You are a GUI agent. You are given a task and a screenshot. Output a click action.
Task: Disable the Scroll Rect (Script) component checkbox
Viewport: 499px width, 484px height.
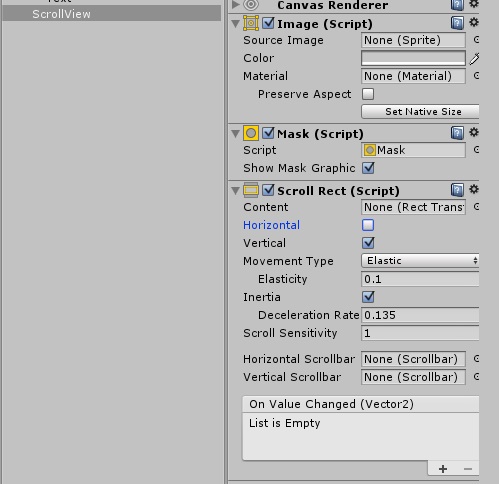click(268, 190)
